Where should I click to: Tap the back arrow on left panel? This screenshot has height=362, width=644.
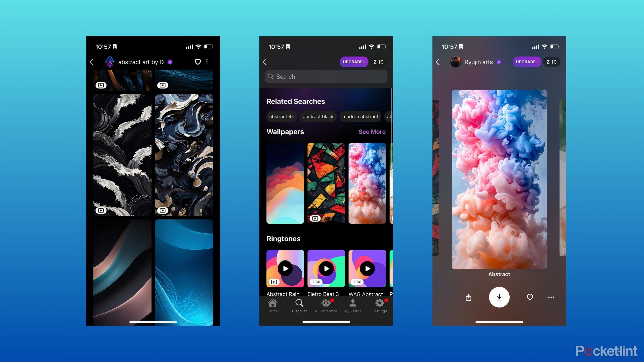point(93,62)
